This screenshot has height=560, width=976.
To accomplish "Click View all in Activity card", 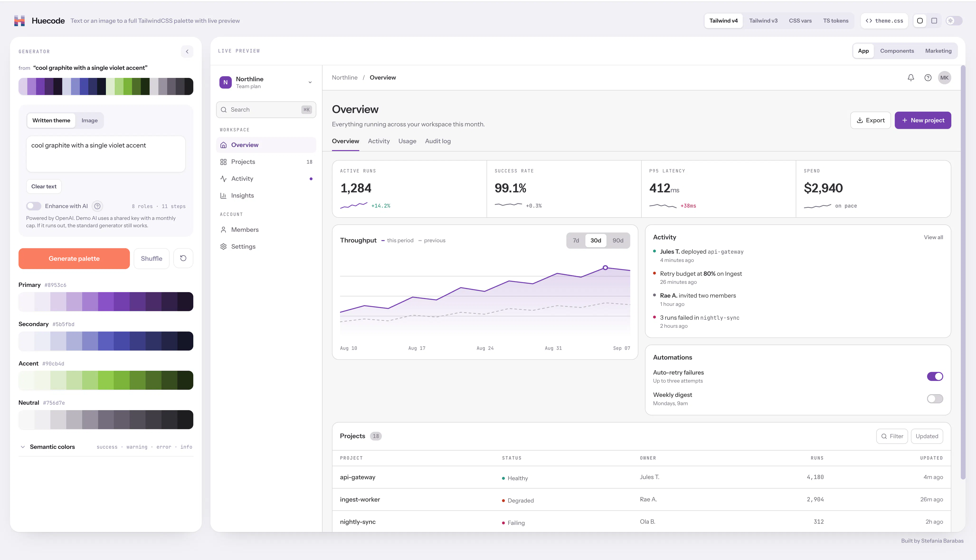I will pos(933,237).
